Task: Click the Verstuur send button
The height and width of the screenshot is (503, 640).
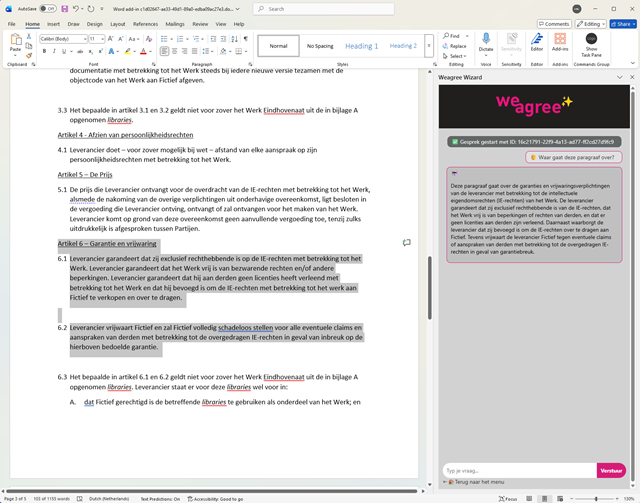Action: tap(611, 470)
